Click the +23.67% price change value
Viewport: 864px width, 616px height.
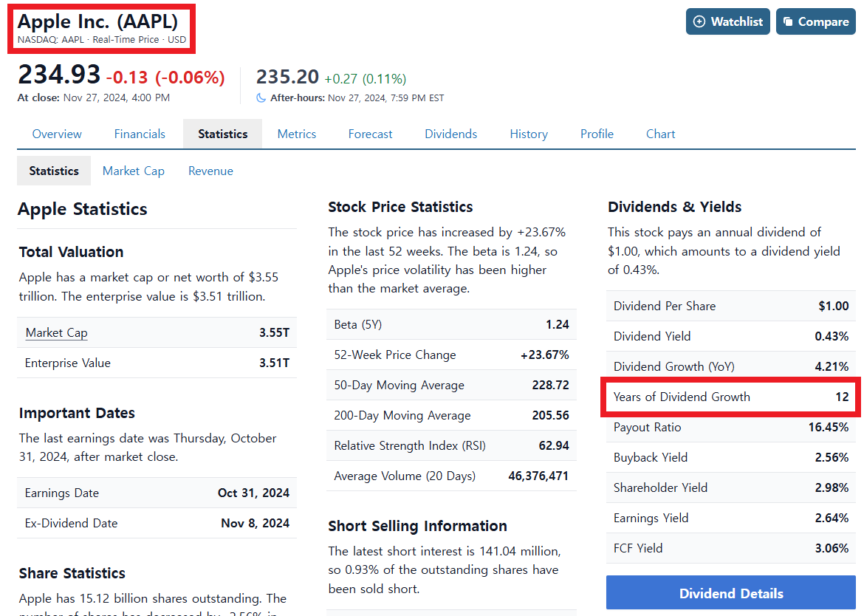pyautogui.click(x=544, y=355)
